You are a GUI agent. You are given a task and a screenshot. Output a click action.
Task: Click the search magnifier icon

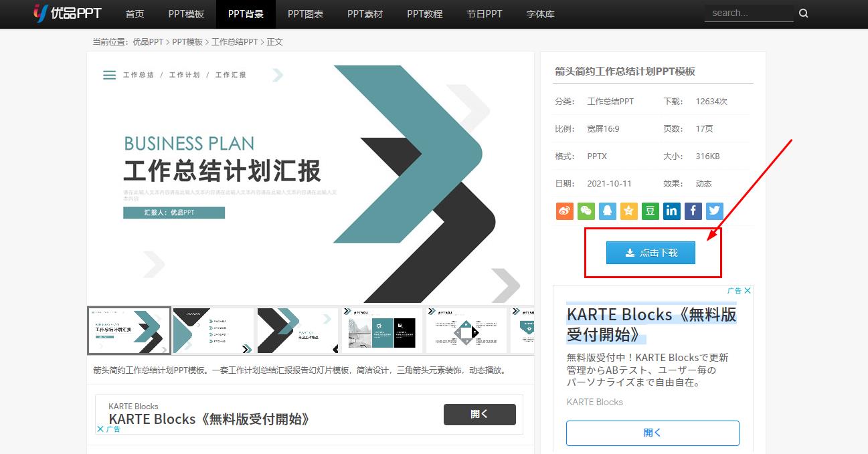tap(803, 13)
